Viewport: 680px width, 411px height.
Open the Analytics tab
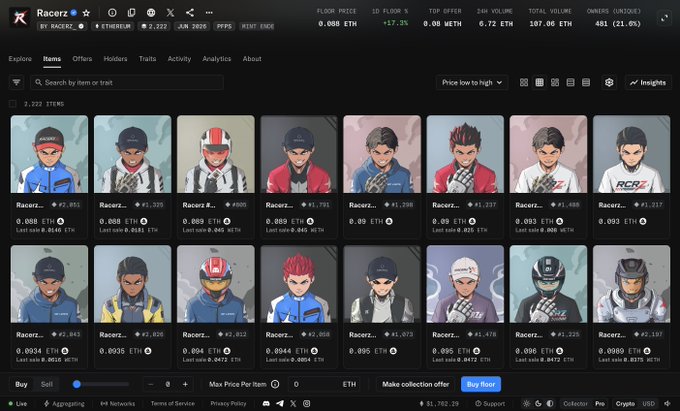(216, 59)
